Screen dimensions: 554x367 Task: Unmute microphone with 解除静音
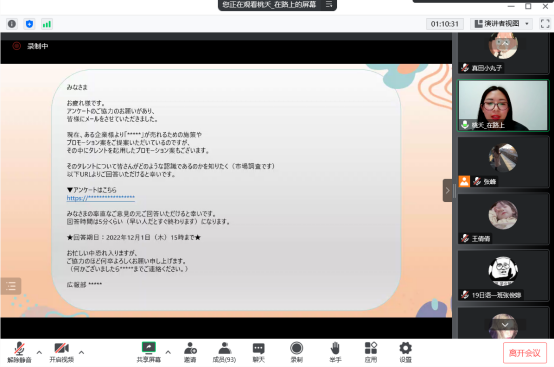coord(19,352)
